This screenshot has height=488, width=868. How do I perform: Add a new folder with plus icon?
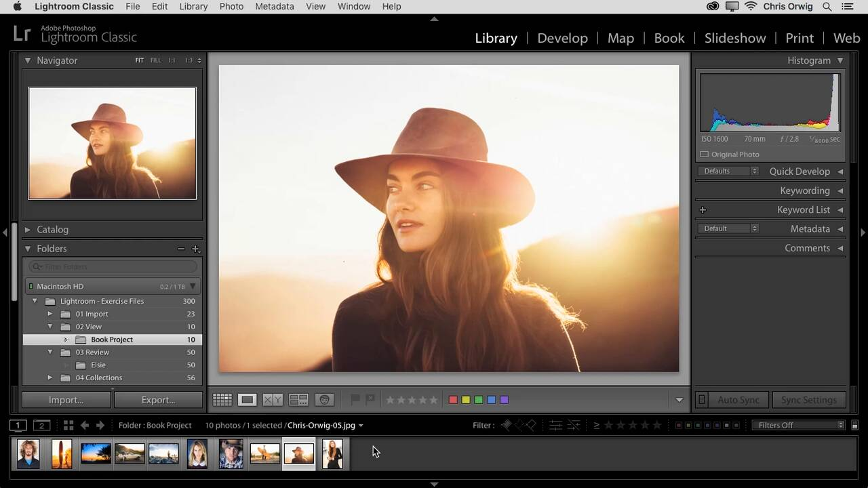[x=195, y=249]
